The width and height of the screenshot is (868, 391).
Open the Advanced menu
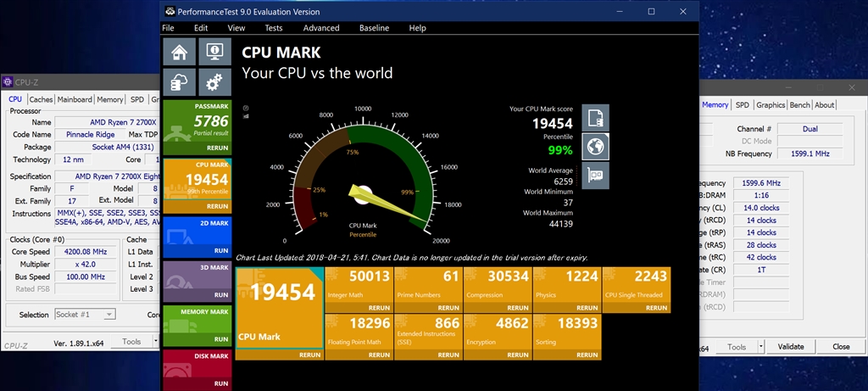(x=321, y=28)
